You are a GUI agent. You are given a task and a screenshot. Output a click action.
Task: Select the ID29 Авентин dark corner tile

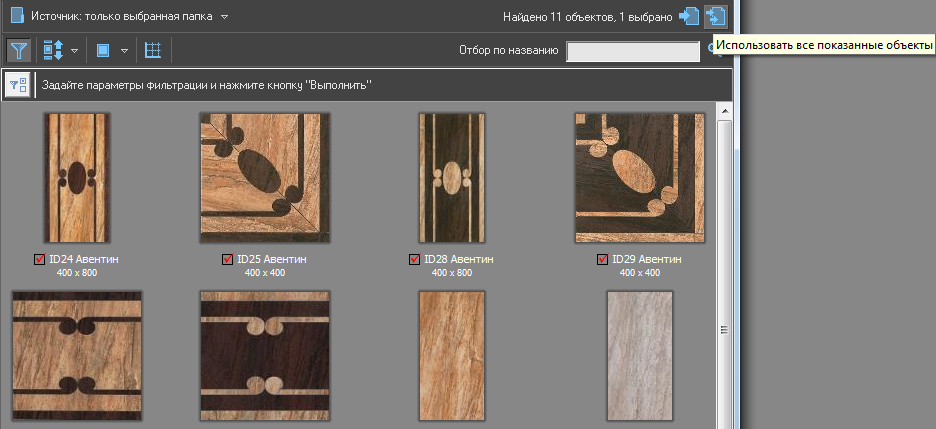coord(639,177)
